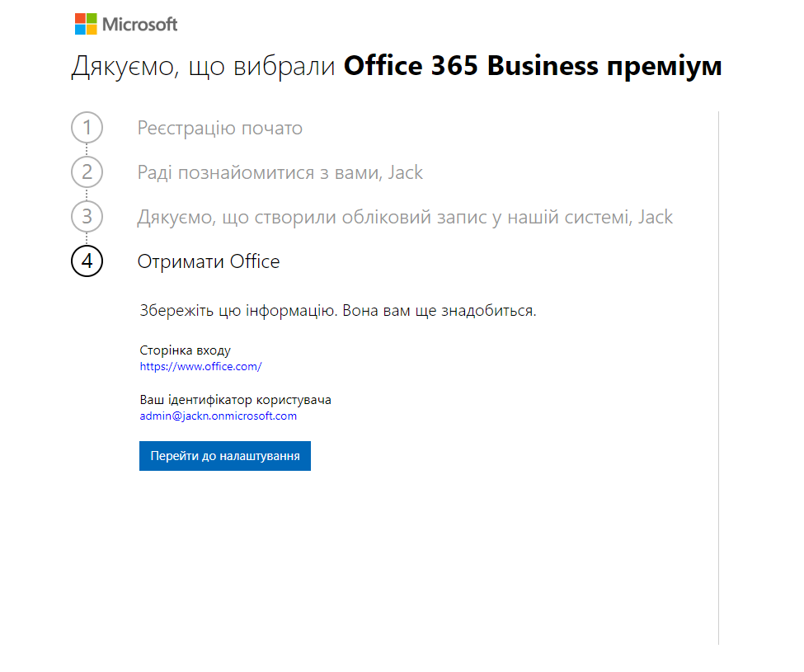
Task: Click the 'Ваш ідентифікатор користувача' label
Action: pos(235,400)
